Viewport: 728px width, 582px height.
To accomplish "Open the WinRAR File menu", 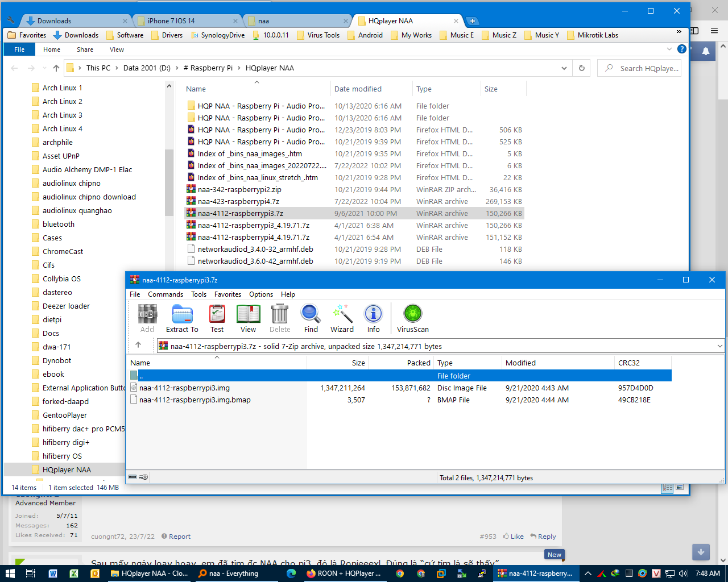I will [x=135, y=294].
